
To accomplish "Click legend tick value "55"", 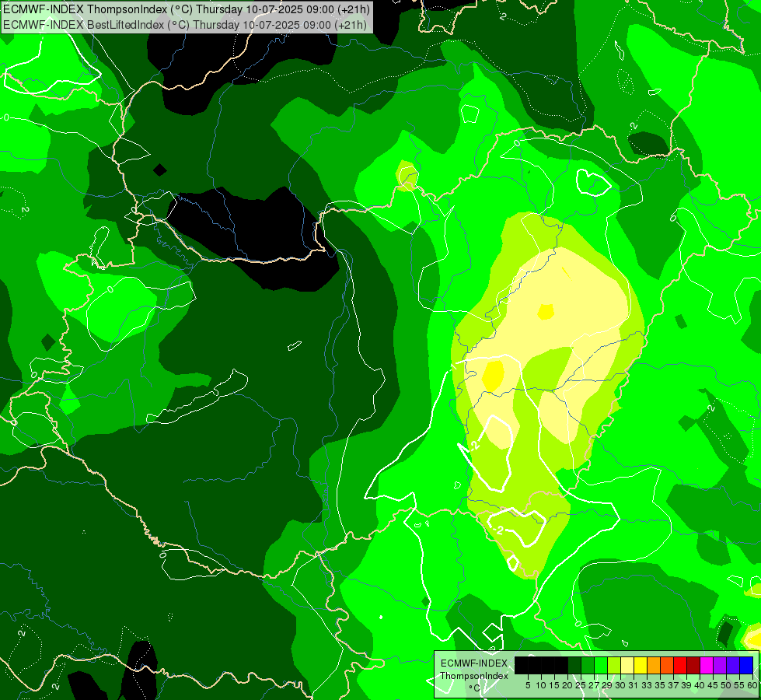I will pos(740,685).
